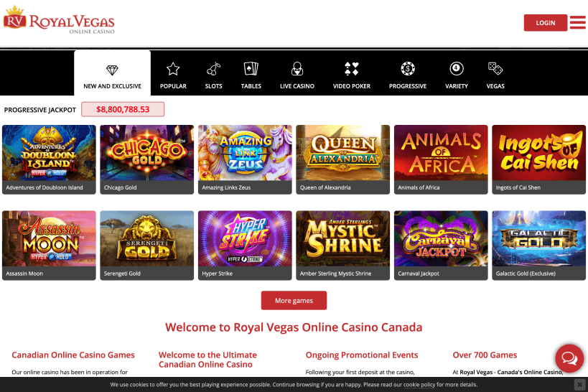Open the Chicago Gold game thumbnail
This screenshot has width=588, height=392.
pyautogui.click(x=147, y=160)
